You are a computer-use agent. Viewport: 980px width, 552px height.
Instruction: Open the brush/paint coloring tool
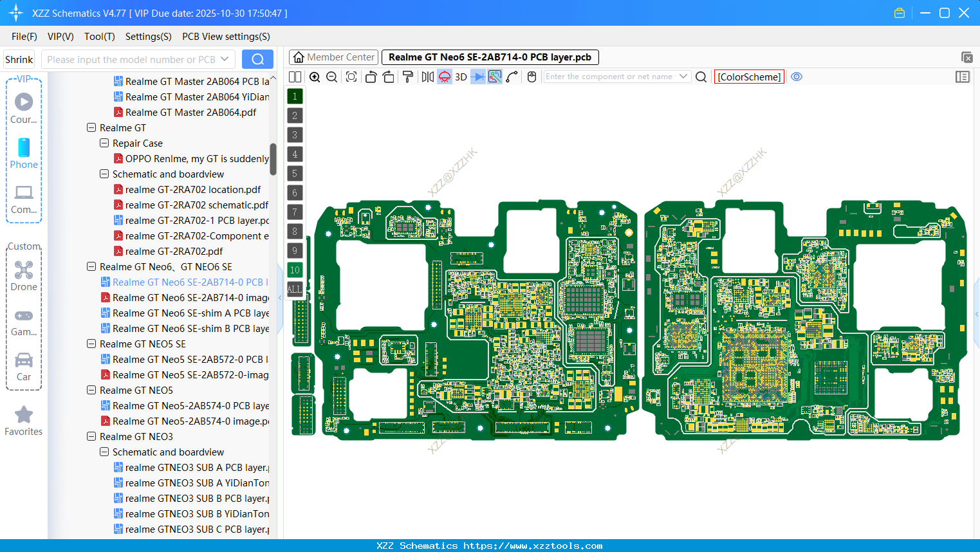coord(407,77)
